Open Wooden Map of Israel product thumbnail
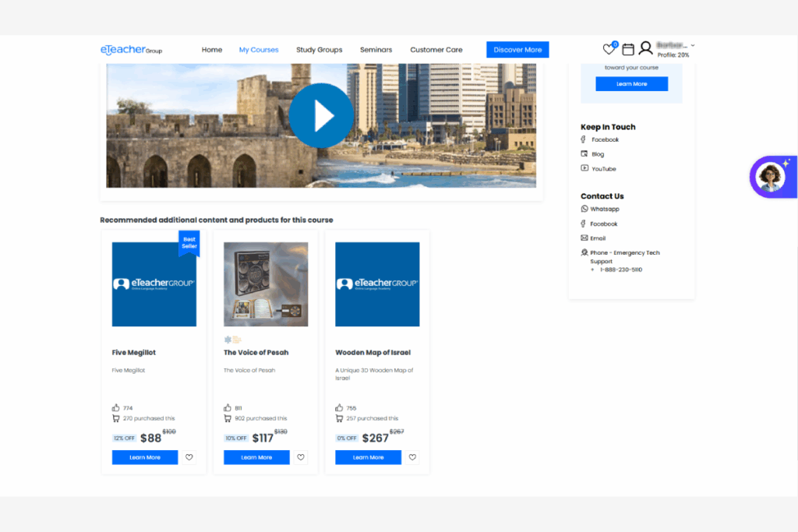This screenshot has height=532, width=798. (x=377, y=284)
